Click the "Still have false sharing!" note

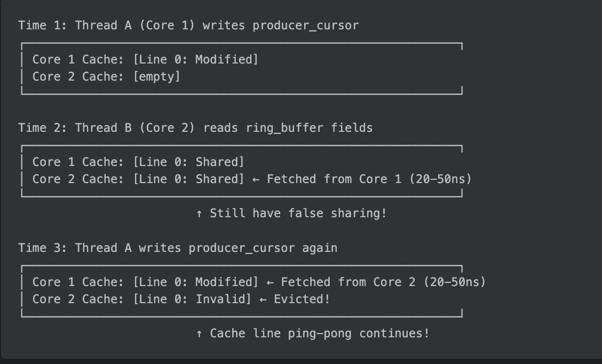[298, 213]
